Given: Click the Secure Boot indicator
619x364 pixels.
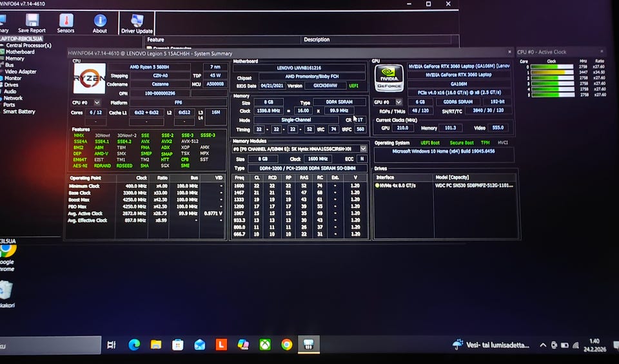Looking at the screenshot, I should tap(462, 143).
